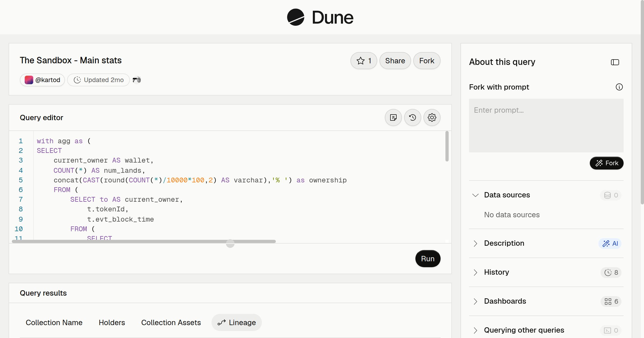Viewport: 644px width, 338px height.
Task: Collapse the Data sources section
Action: click(x=475, y=195)
